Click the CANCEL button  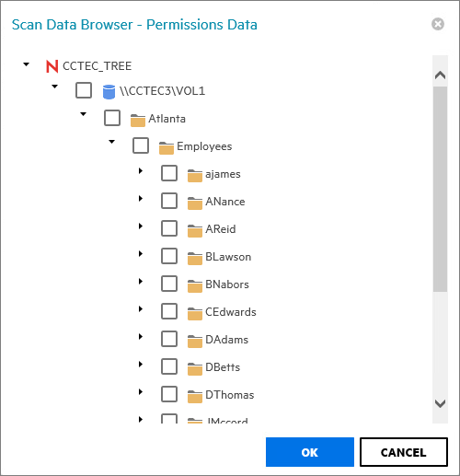[404, 452]
